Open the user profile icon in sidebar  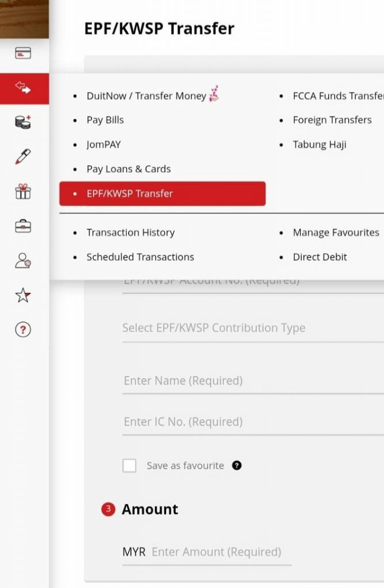[23, 261]
